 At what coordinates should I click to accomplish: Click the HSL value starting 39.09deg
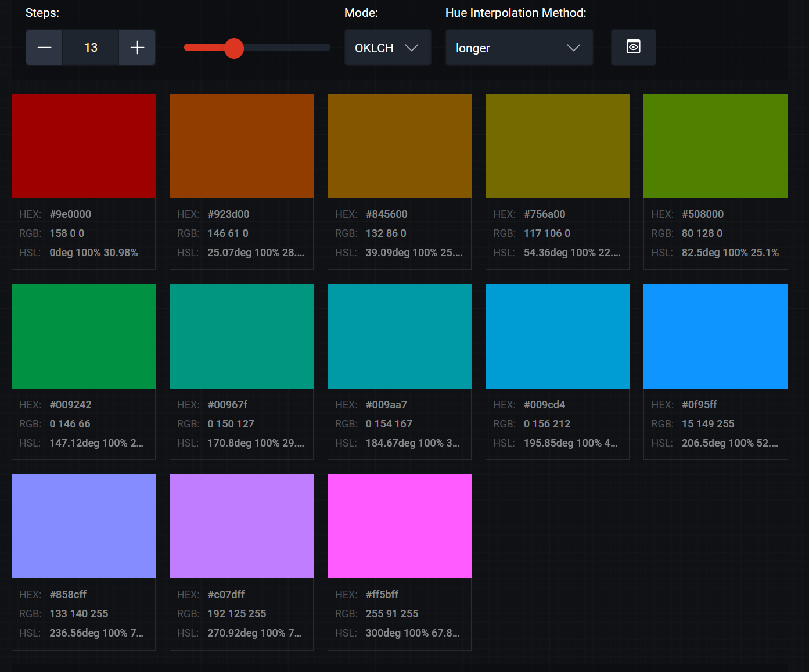[414, 253]
